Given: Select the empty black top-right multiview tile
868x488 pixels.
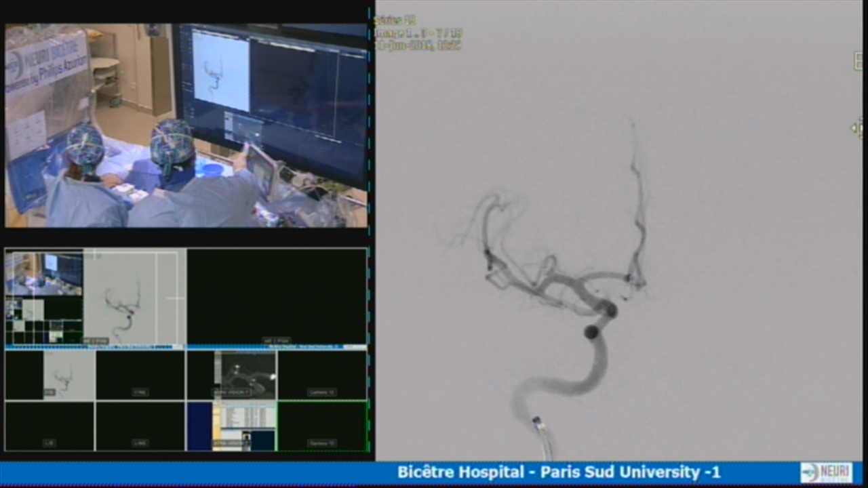Looking at the screenshot, I should pos(277,297).
